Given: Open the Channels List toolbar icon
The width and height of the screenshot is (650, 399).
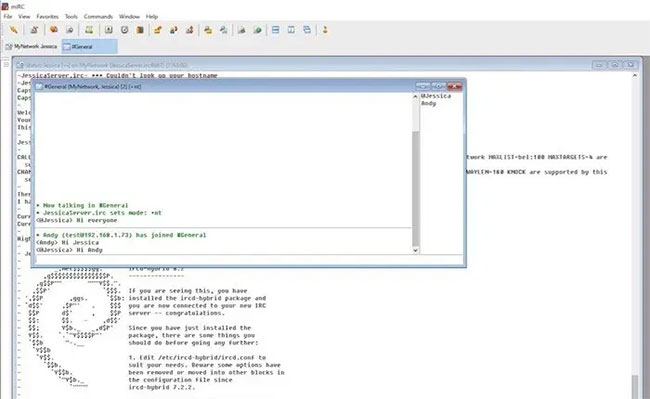Looking at the screenshot, I should click(x=70, y=30).
